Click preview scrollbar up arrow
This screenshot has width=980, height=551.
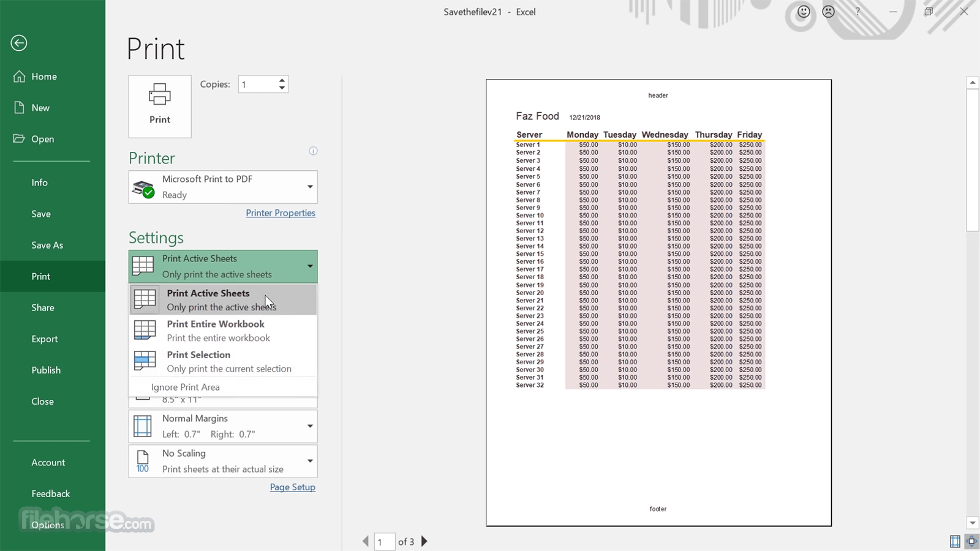pyautogui.click(x=973, y=82)
